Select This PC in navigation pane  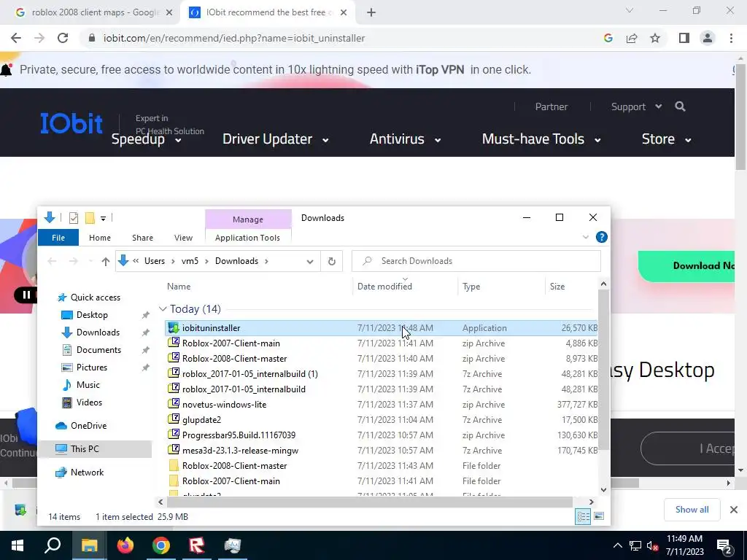click(x=96, y=449)
